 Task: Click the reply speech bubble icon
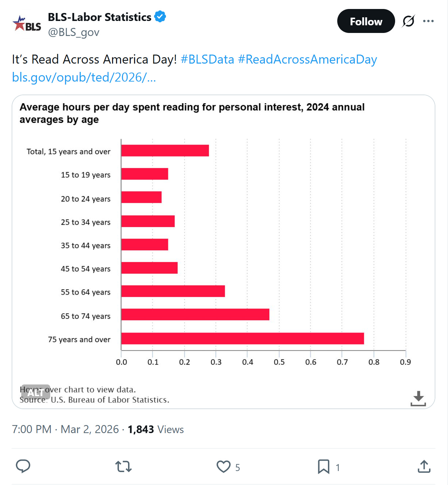[23, 466]
